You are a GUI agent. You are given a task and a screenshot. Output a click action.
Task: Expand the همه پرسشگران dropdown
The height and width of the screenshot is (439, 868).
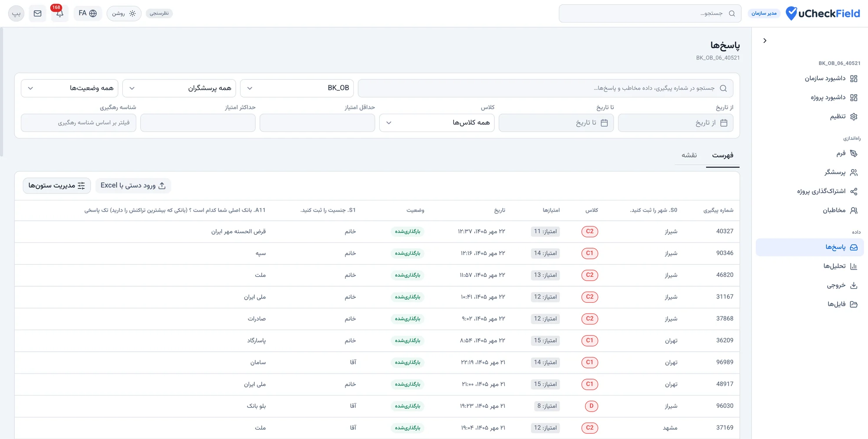coord(179,88)
